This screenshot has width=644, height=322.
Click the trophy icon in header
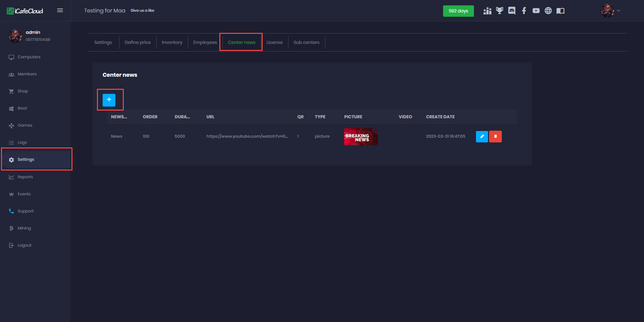(x=499, y=11)
